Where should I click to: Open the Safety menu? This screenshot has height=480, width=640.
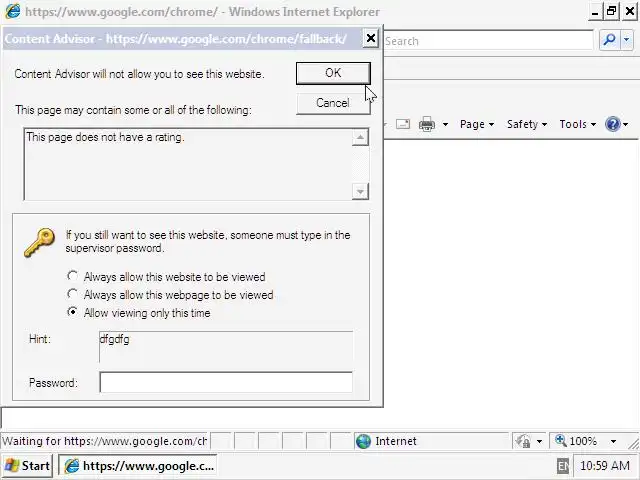pos(527,124)
